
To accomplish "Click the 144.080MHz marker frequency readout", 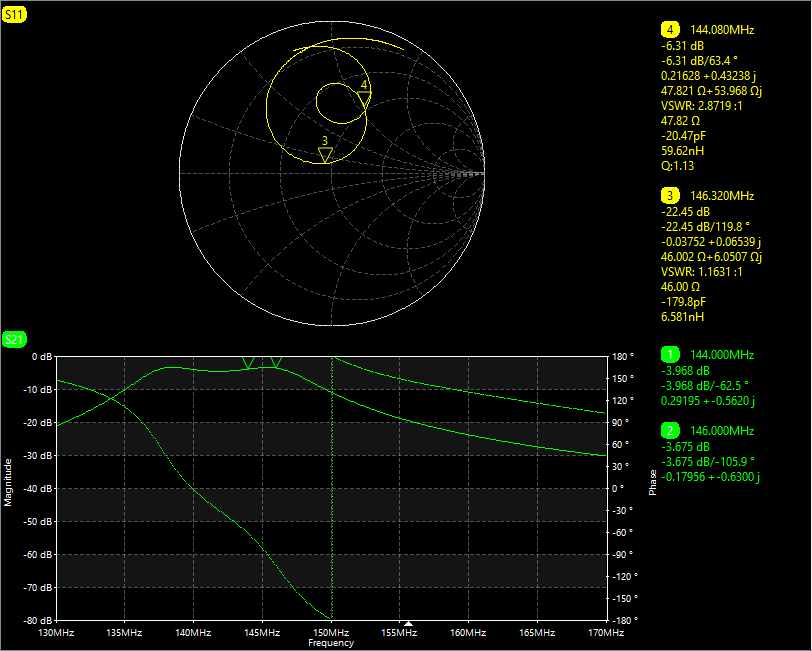I will 722,30.
